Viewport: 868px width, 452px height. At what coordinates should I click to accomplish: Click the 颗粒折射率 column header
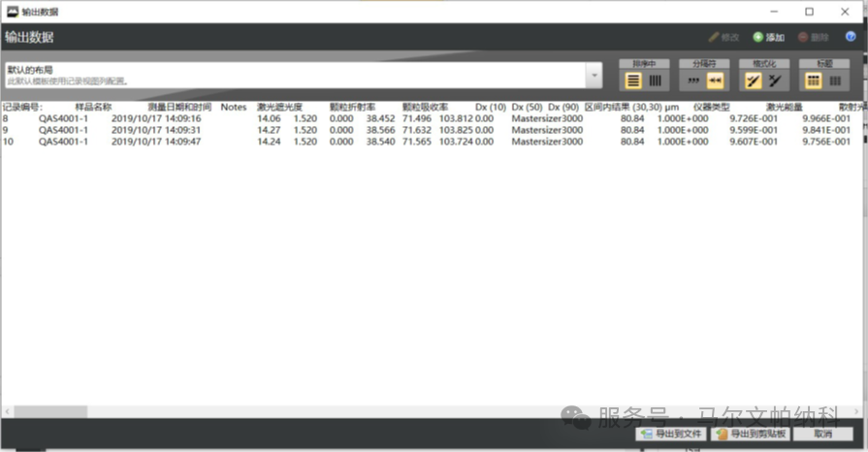353,107
